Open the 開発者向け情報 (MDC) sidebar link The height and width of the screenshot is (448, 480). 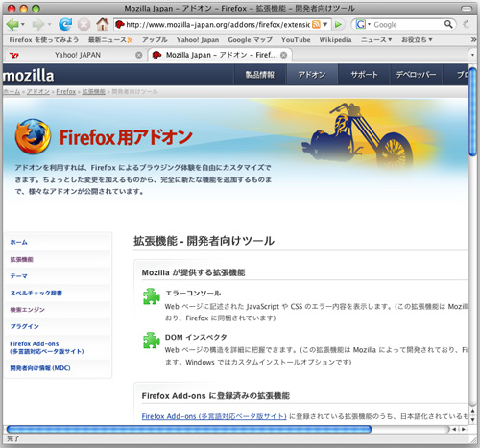point(40,368)
